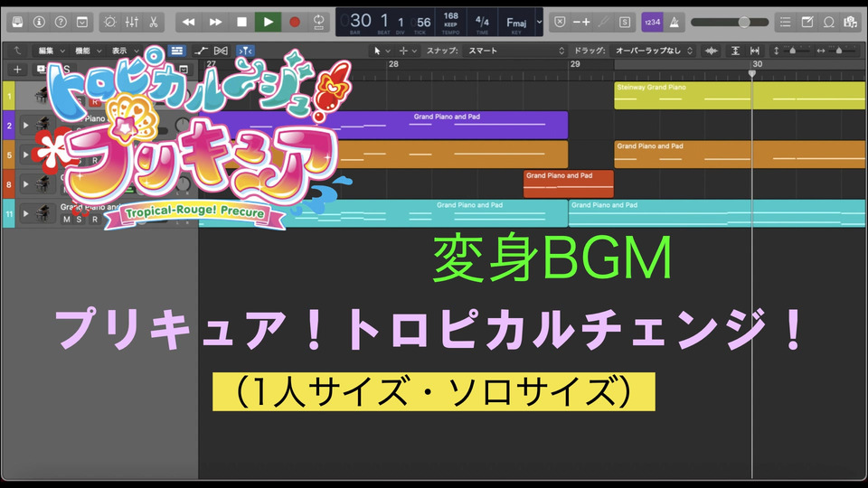The image size is (868, 488).
Task: Show automation with the curve icon
Action: click(201, 51)
